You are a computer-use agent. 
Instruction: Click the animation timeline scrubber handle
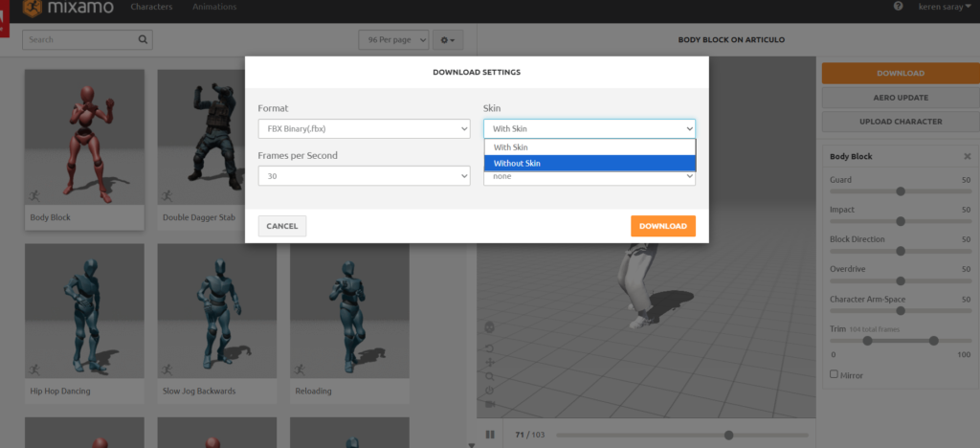click(728, 435)
